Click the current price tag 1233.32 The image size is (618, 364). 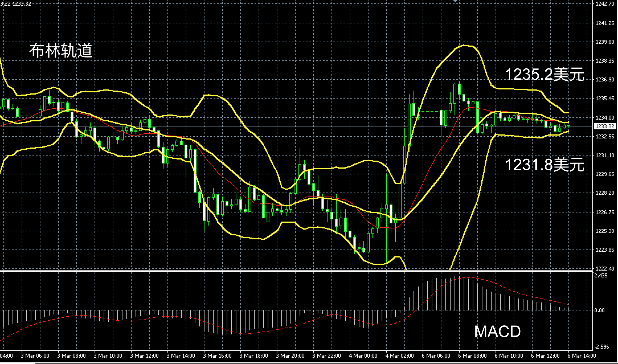605,126
